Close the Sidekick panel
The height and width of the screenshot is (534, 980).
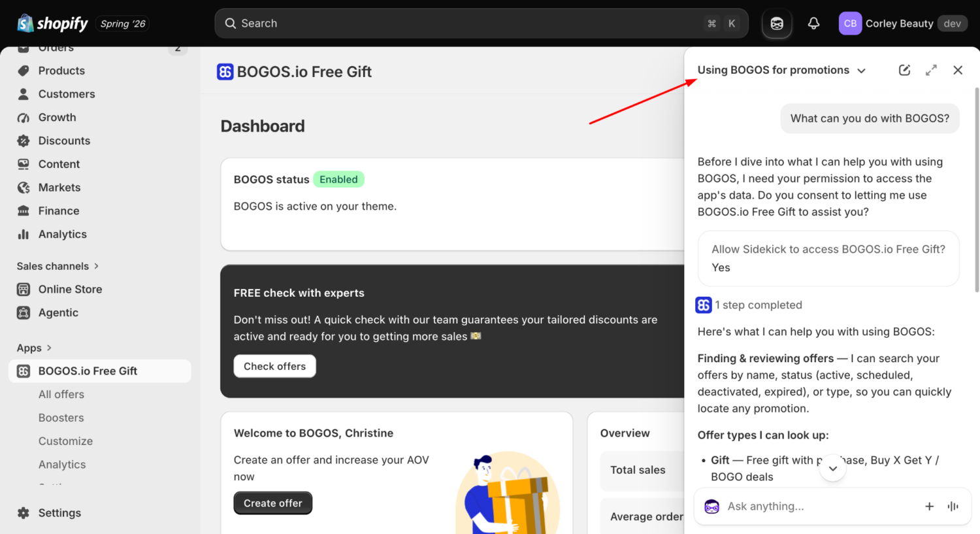[958, 70]
